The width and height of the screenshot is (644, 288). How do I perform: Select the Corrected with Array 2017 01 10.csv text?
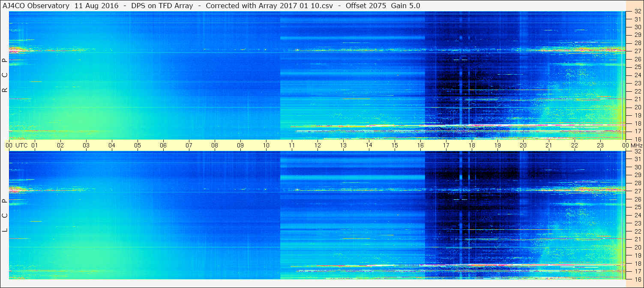270,6
